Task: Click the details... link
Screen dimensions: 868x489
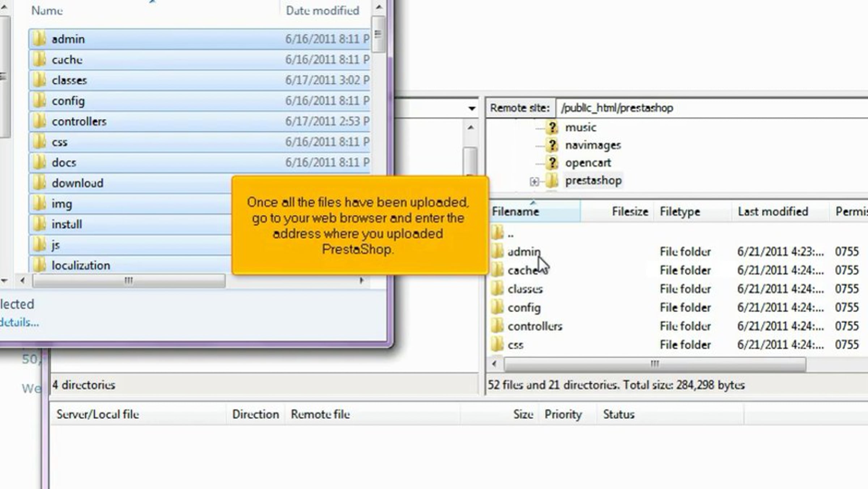Action: tap(19, 322)
